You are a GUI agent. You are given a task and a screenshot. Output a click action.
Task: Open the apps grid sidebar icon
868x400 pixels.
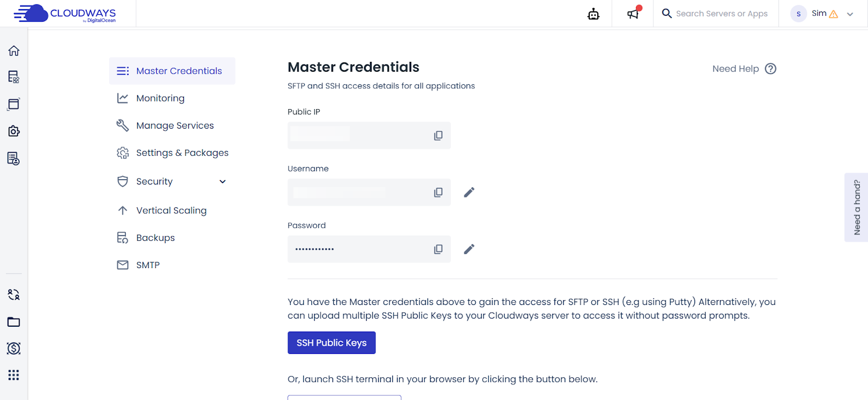point(14,375)
